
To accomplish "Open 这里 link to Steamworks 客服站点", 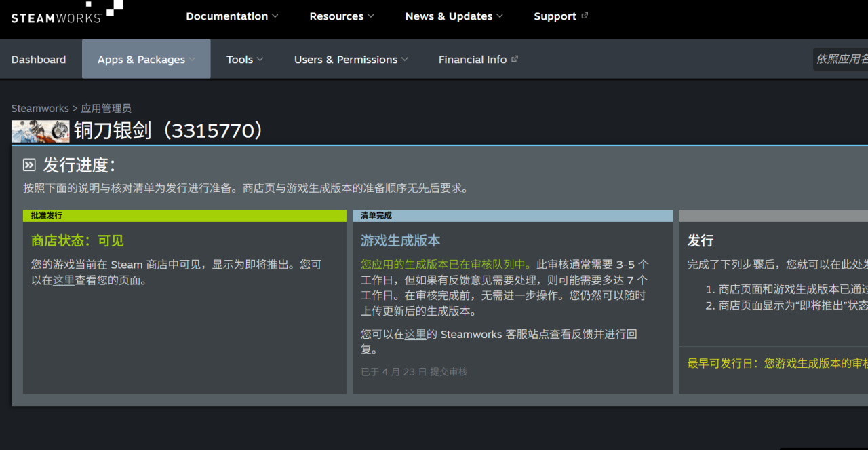I will tap(415, 334).
